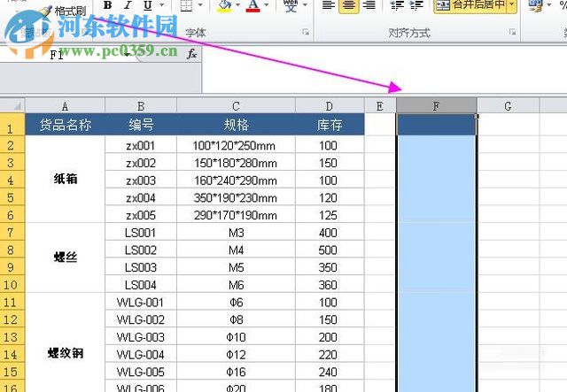
Task: Click the fill color paint bucket
Action: pos(224,5)
